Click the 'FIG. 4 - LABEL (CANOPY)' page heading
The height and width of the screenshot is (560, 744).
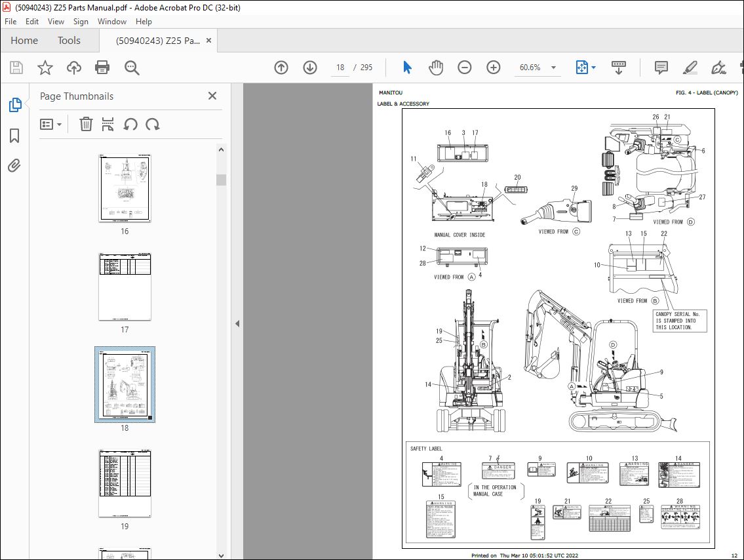(707, 92)
